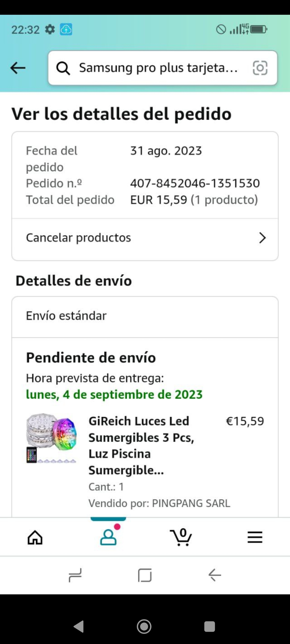This screenshot has height=644, width=290.
Task: Open GiReich LED lights product thumbnail
Action: pyautogui.click(x=51, y=438)
